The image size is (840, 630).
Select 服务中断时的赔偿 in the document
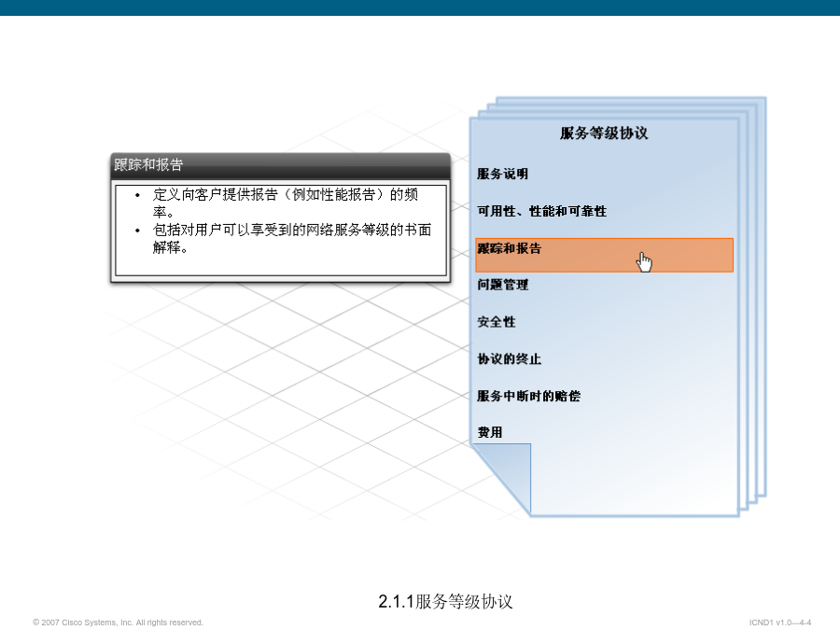(529, 396)
